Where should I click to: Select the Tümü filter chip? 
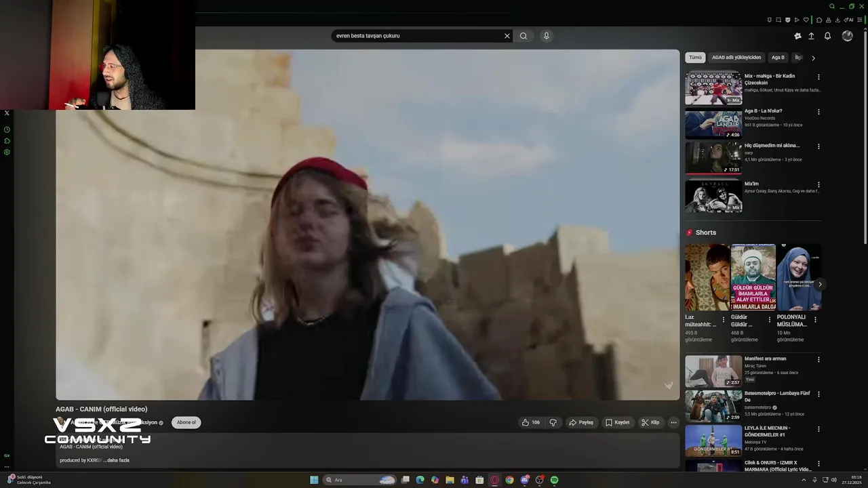coord(695,58)
